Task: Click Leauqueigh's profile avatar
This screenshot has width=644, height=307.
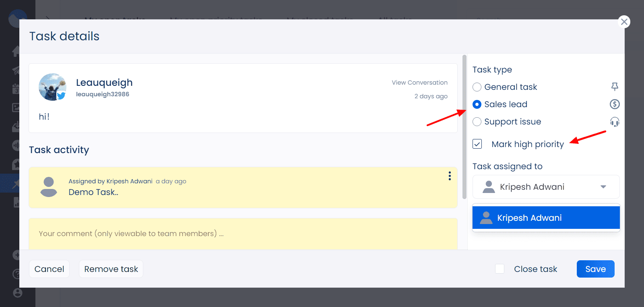Action: pos(52,87)
